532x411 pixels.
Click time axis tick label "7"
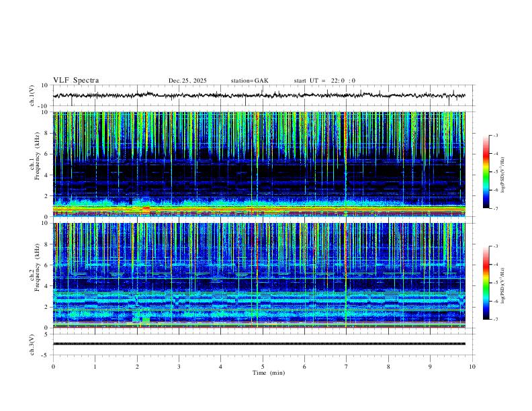pyautogui.click(x=347, y=367)
